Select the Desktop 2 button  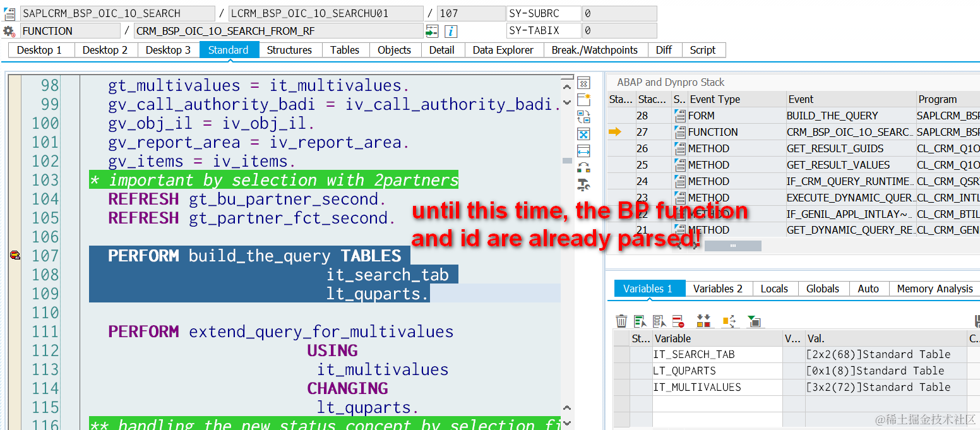coord(105,50)
